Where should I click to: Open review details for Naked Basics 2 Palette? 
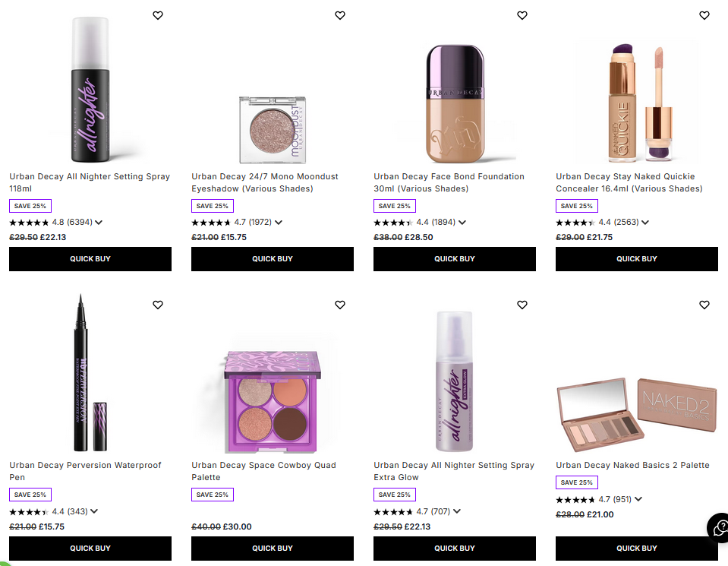[639, 499]
